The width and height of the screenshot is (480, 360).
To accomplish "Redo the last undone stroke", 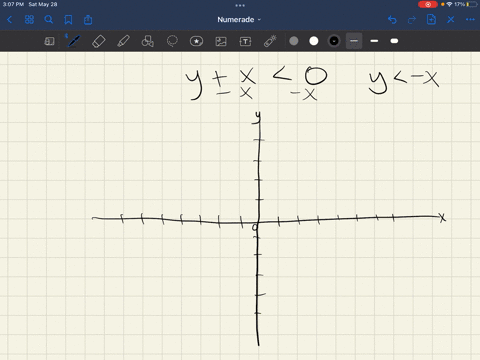I will pyautogui.click(x=412, y=20).
